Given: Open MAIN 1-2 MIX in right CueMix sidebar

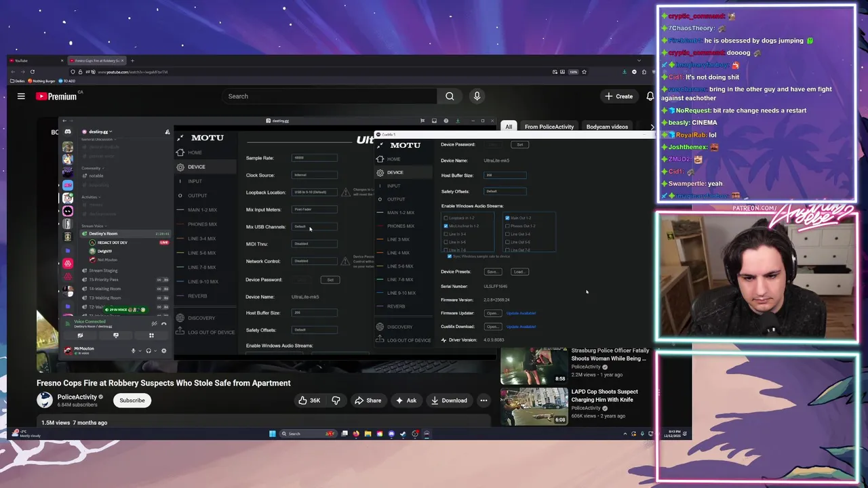Looking at the screenshot, I should [x=400, y=213].
